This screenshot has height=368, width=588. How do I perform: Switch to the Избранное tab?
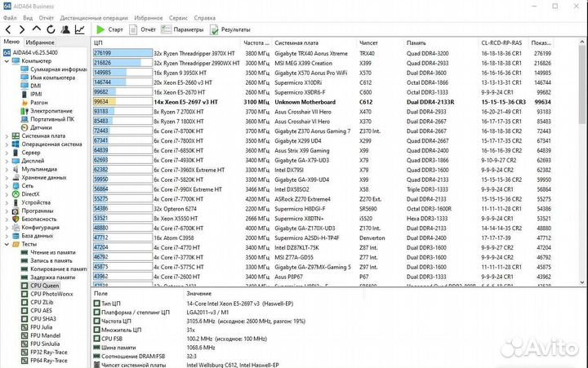tap(40, 41)
